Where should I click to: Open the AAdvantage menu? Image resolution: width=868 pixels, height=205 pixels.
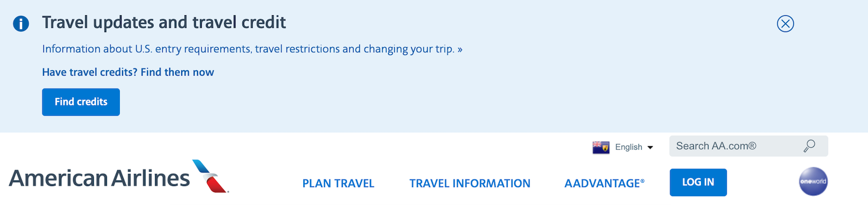604,183
